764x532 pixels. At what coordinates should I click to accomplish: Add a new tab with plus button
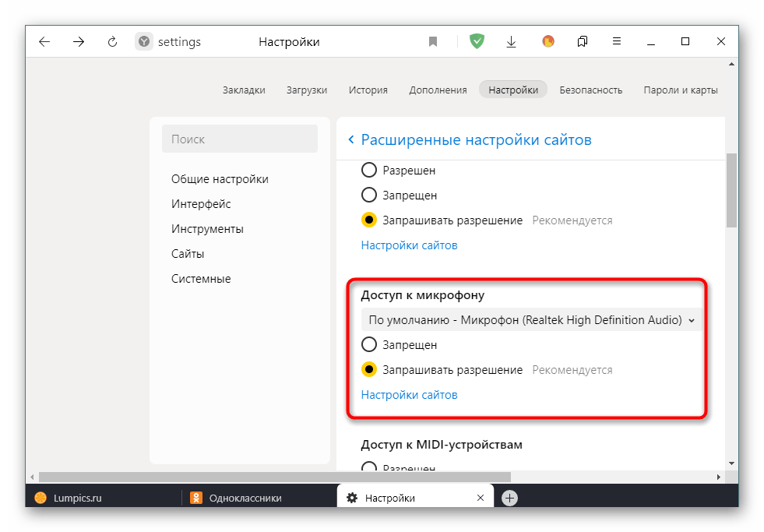point(509,498)
